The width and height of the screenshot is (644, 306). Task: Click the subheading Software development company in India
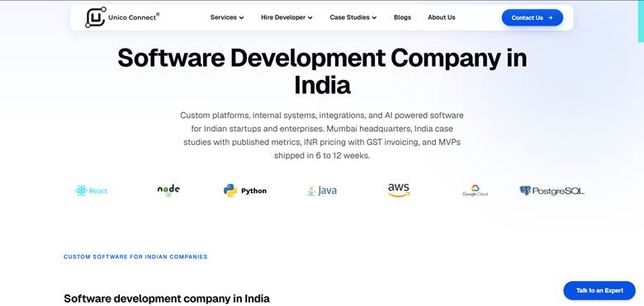coord(167,299)
